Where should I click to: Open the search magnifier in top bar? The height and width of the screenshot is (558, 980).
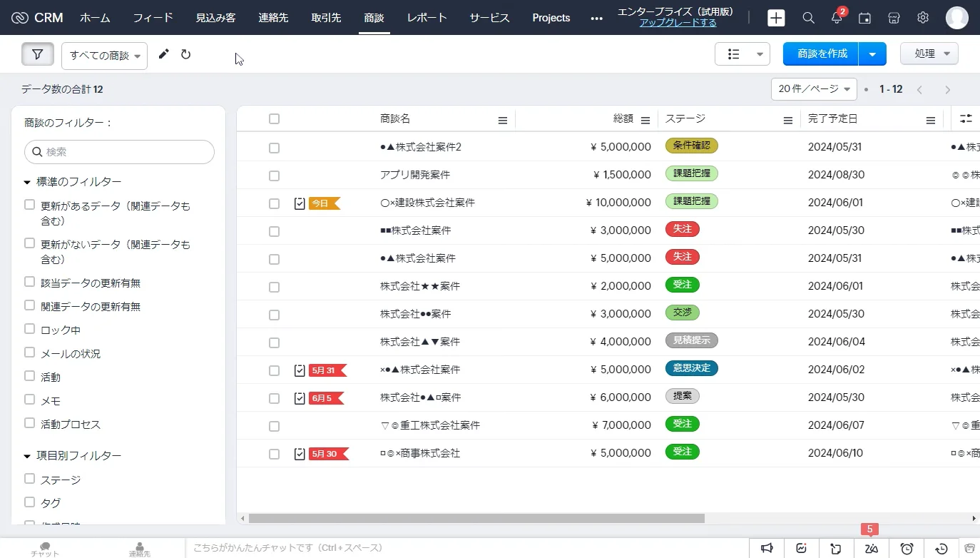[x=808, y=18]
